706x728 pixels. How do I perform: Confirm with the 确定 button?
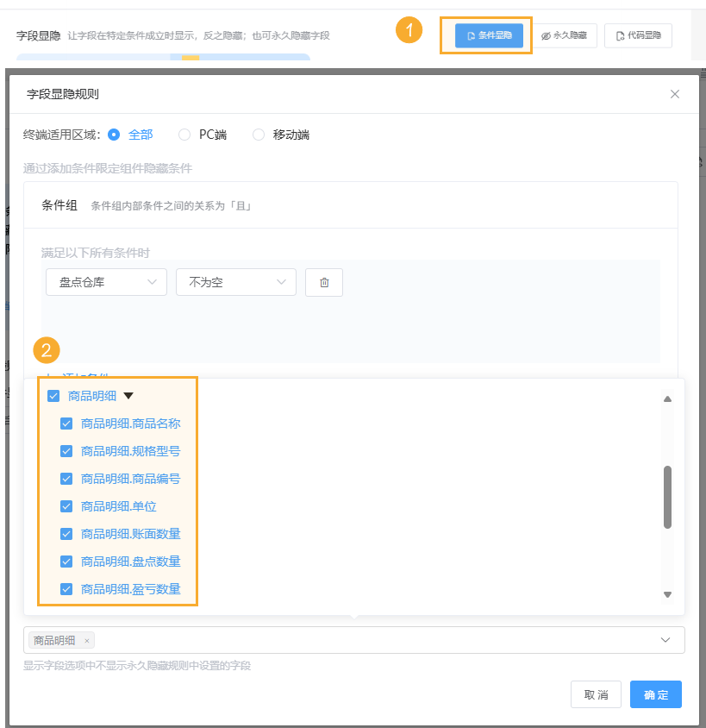click(x=655, y=694)
